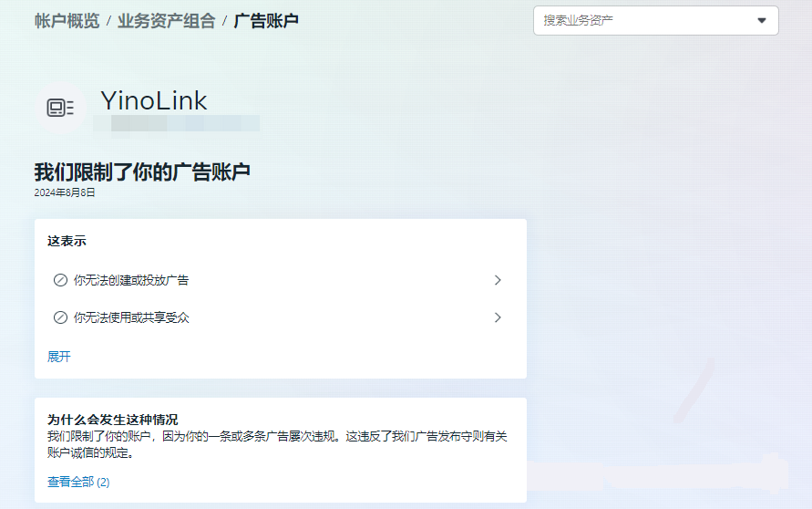
Task: Click the 这表示 section title
Action: [67, 241]
